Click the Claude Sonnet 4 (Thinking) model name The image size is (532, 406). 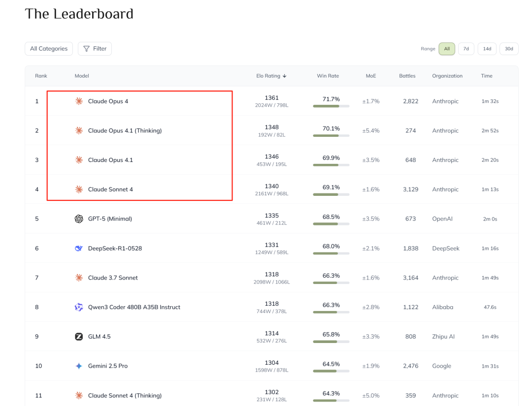125,396
